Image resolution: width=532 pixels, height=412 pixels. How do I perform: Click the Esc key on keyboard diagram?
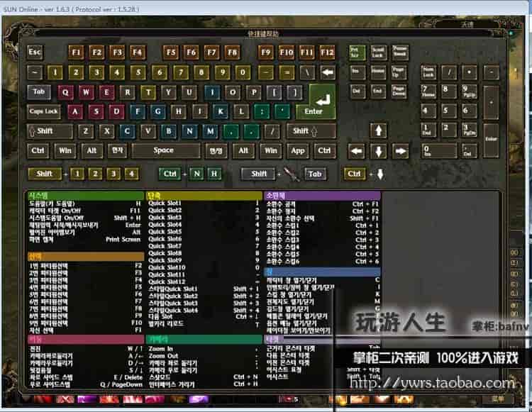coord(35,52)
